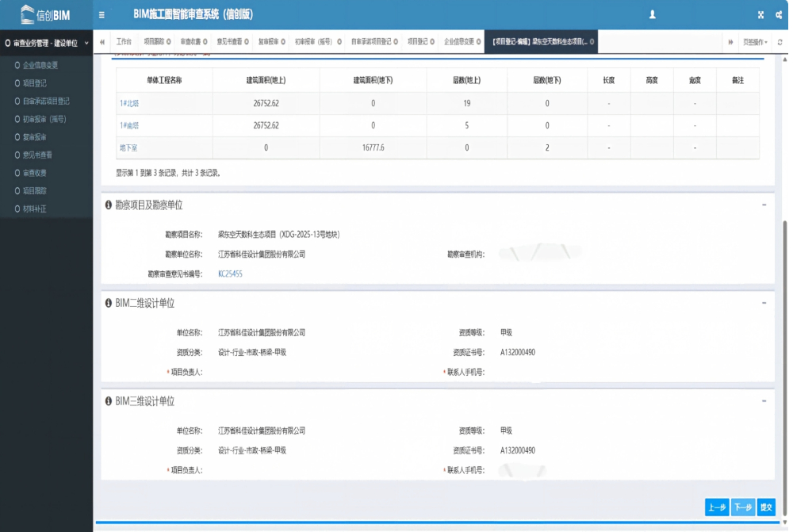793x532 pixels.
Task: Close the 企业信息变更 tab via its close icon
Action: tap(478, 41)
